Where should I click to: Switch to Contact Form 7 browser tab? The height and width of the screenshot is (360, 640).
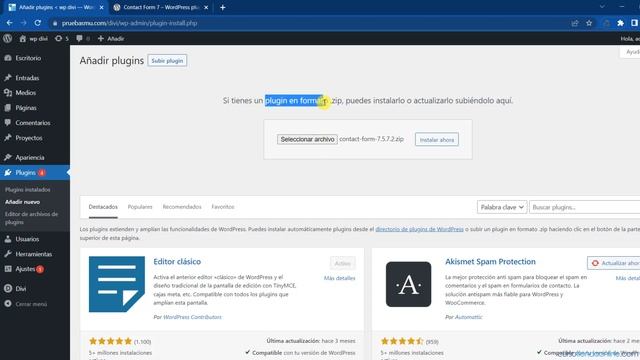161,7
